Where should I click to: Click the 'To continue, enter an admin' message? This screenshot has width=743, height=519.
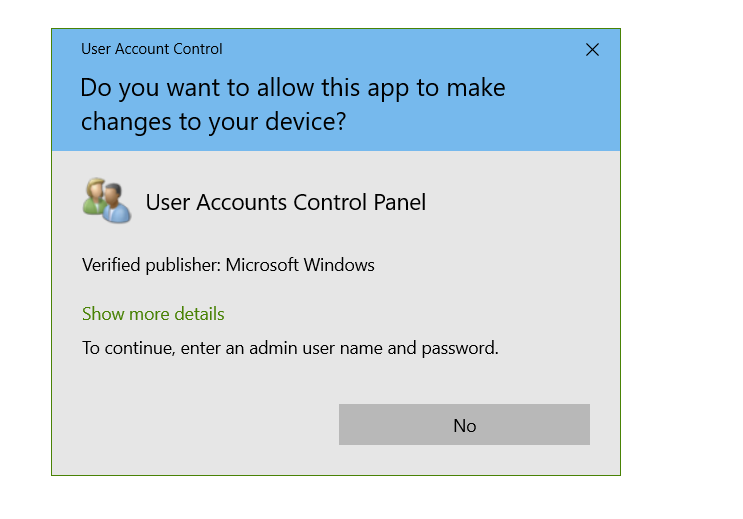(290, 348)
